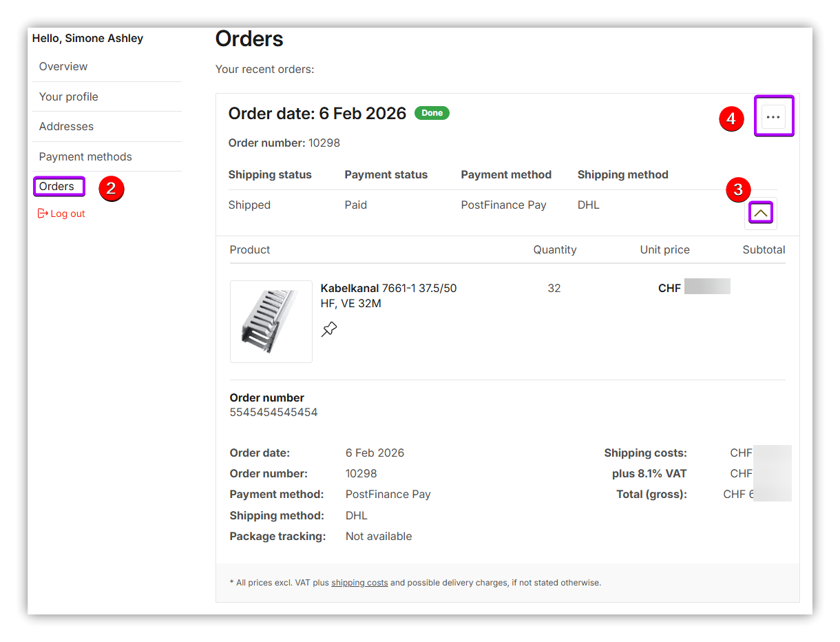
Task: Go to Your profile in the sidebar
Action: pos(69,96)
